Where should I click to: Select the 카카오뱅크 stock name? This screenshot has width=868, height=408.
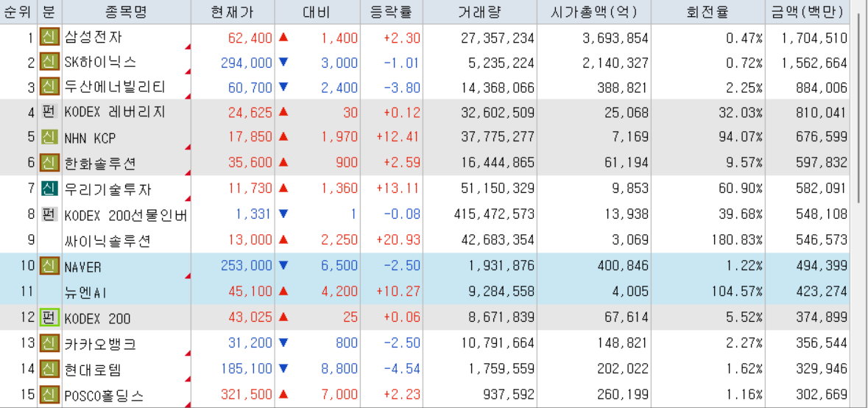point(100,344)
